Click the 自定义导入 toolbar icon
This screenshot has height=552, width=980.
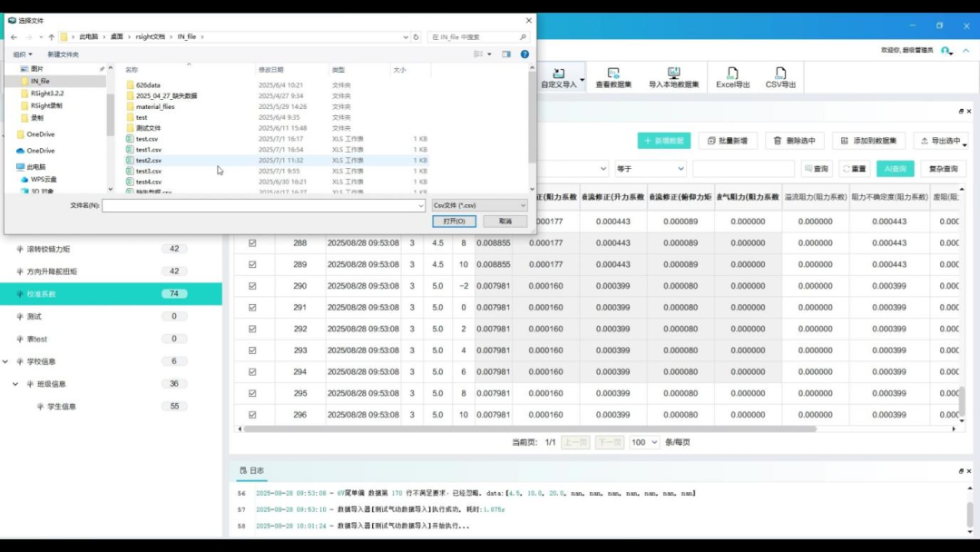(x=558, y=77)
